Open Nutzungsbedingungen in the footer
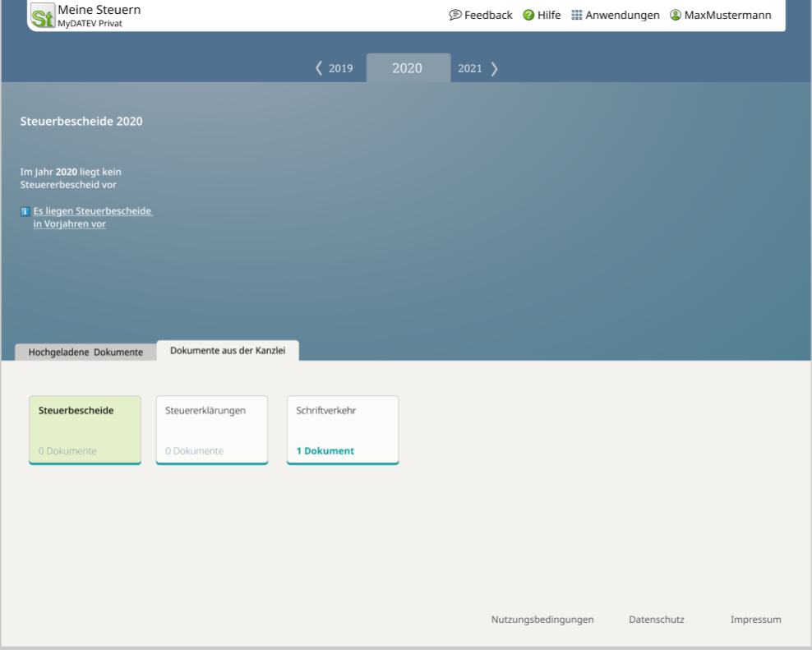The height and width of the screenshot is (650, 812). (542, 620)
